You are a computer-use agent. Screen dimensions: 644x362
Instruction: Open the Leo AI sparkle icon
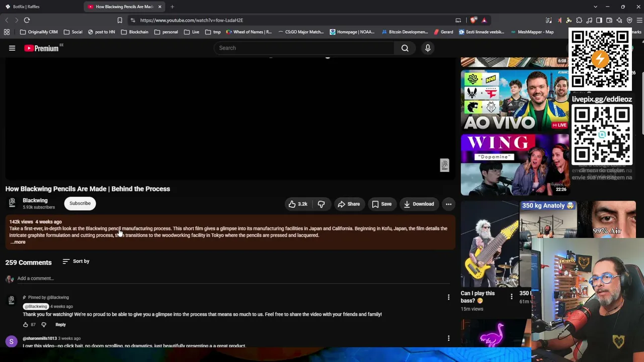(x=619, y=20)
